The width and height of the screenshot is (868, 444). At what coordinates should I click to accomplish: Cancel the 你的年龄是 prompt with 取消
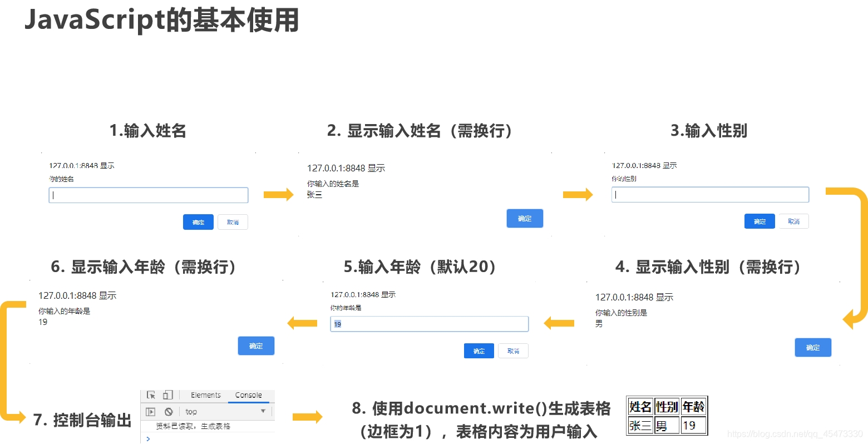point(513,351)
